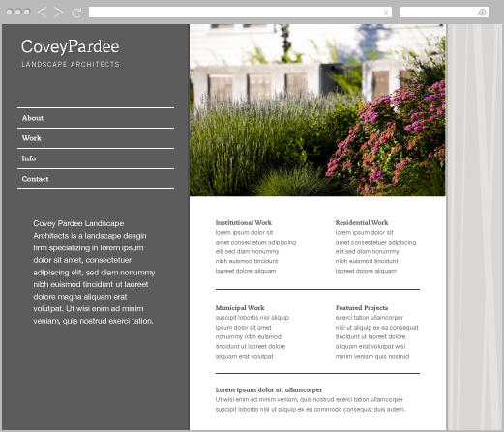The image size is (504, 432).
Task: Open the Institutional Work heading
Action: point(244,222)
